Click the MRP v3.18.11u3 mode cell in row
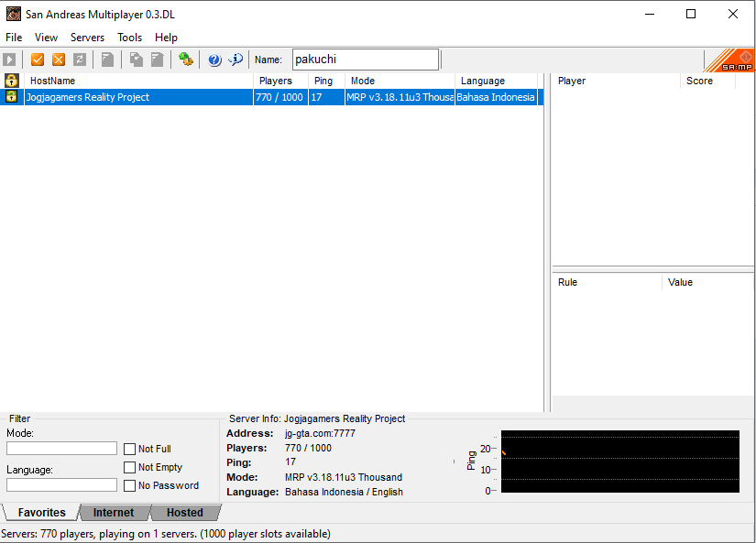 coord(400,97)
